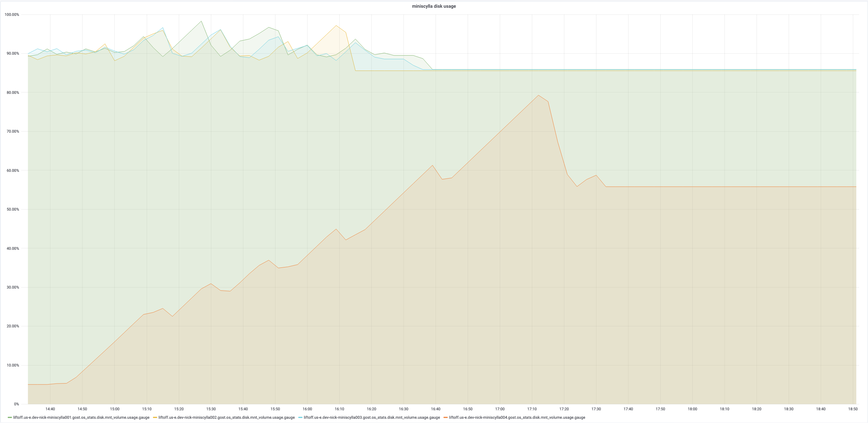Select the 17:10 time axis label
Image resolution: width=868 pixels, height=423 pixels.
click(x=533, y=409)
